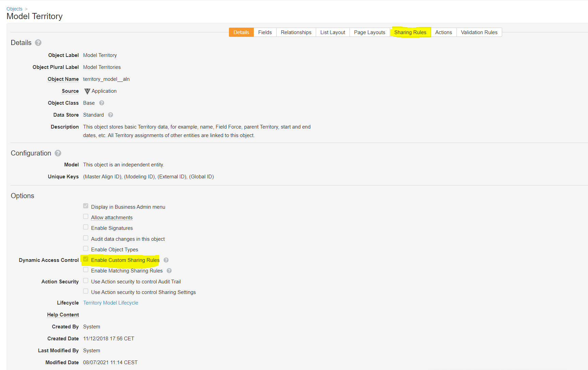Enable Signatures checkbox

pyautogui.click(x=86, y=227)
